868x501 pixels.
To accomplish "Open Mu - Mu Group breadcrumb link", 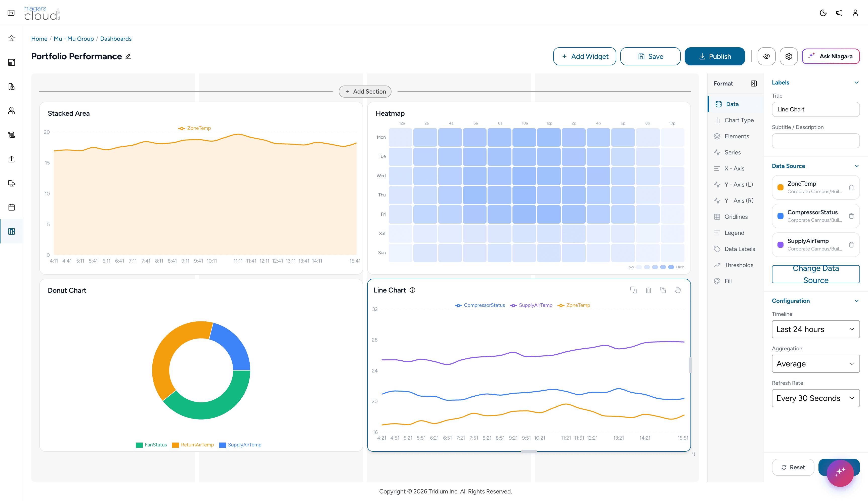I will 74,39.
